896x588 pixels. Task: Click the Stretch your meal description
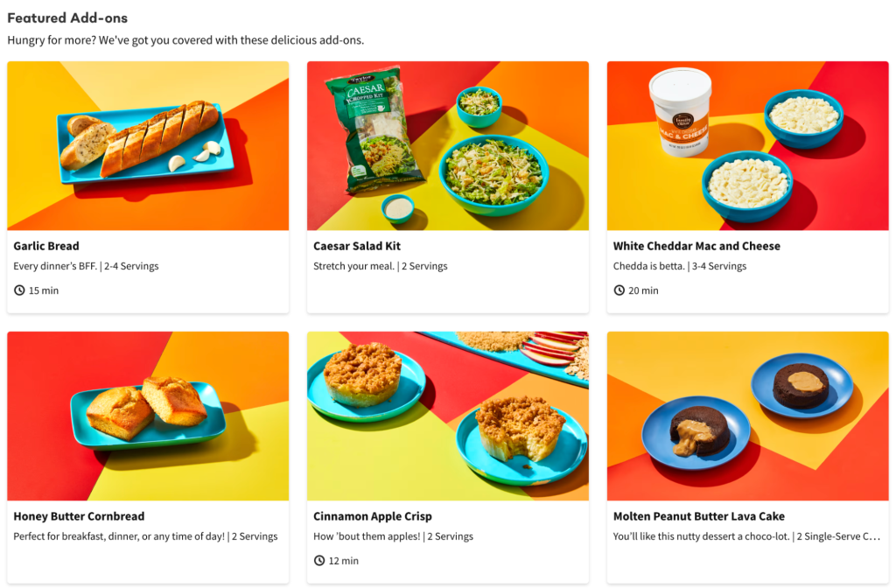pos(381,266)
